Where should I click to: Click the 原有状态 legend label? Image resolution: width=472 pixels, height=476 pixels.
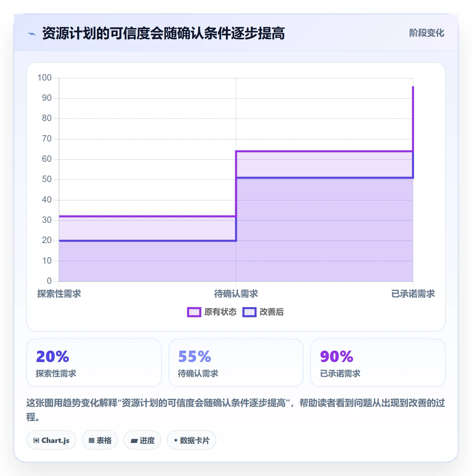[x=220, y=312]
